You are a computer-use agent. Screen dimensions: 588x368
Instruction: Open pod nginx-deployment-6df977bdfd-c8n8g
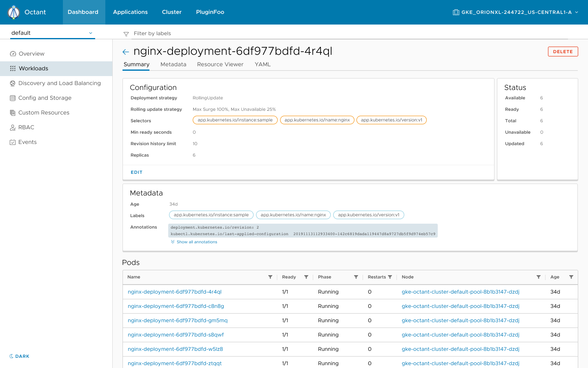(x=175, y=306)
